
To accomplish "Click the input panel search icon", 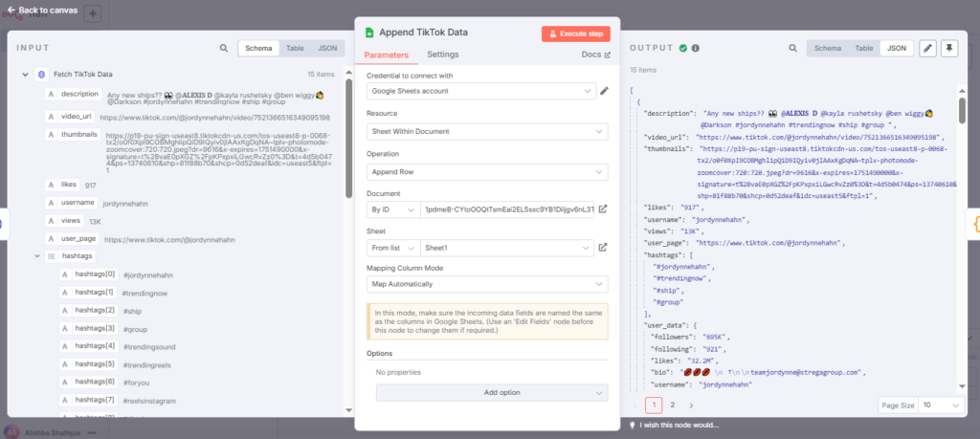I will tap(224, 48).
